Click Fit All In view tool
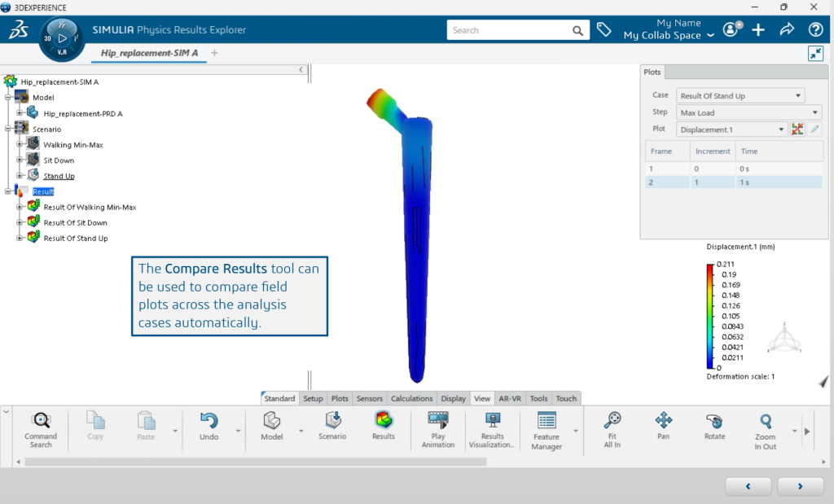 612,430
